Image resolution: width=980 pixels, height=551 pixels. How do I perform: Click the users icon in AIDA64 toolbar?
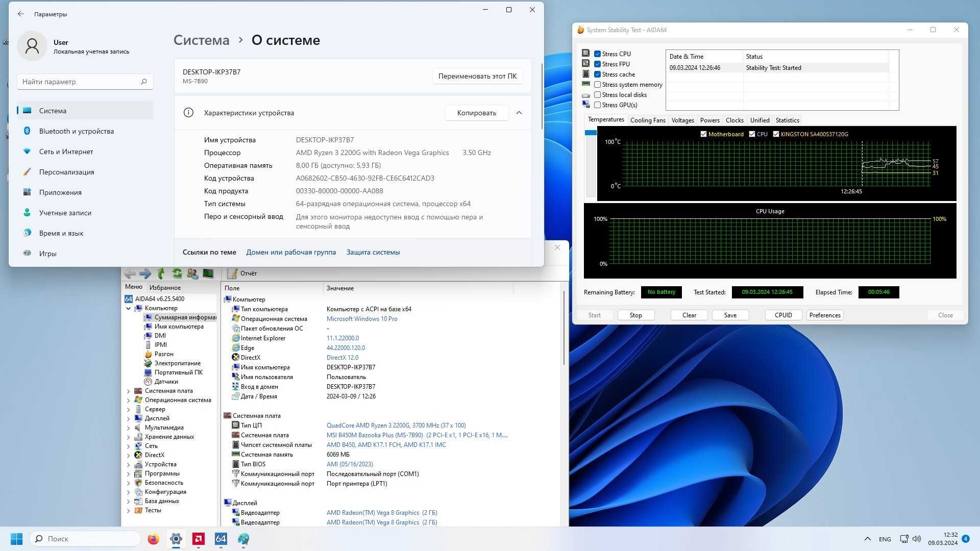pyautogui.click(x=192, y=273)
